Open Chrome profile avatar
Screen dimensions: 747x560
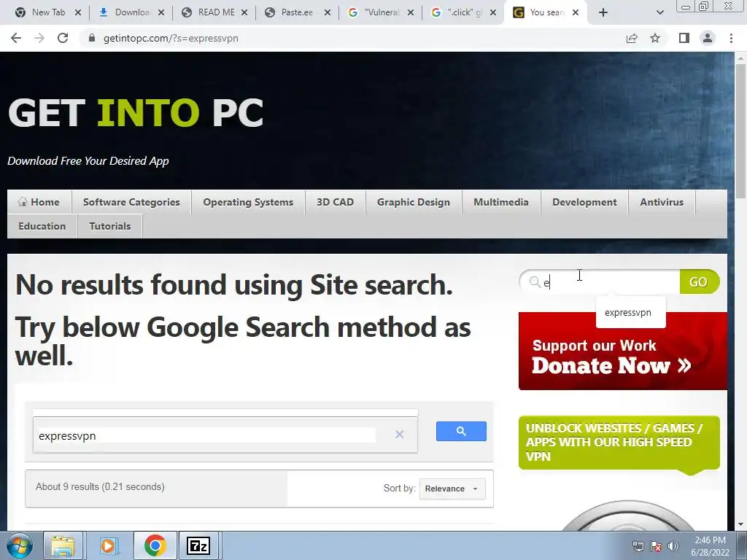click(708, 38)
